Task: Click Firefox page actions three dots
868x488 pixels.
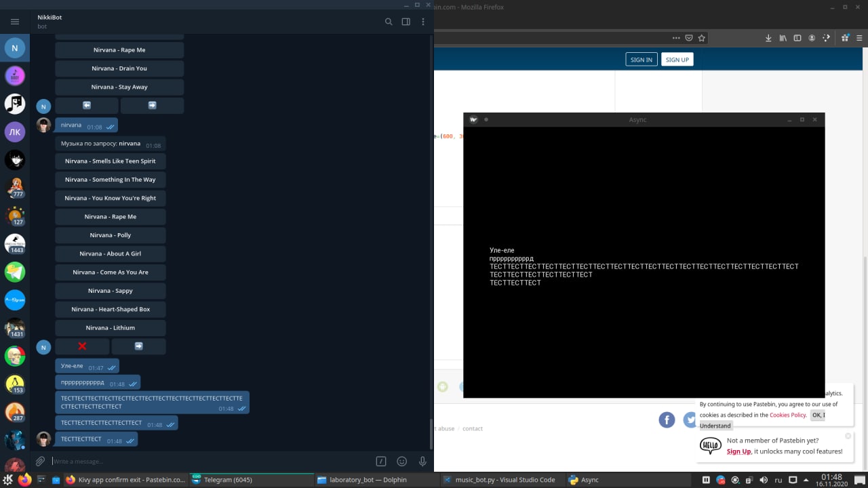Action: pyautogui.click(x=676, y=38)
